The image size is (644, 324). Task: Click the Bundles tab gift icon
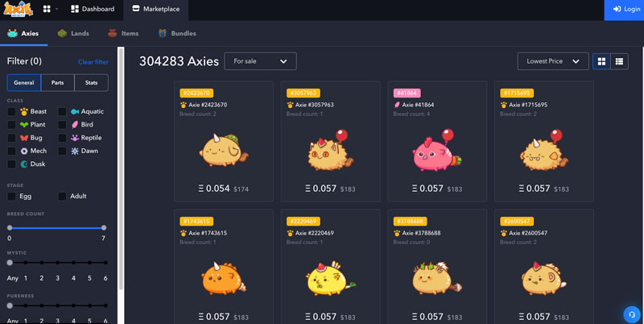click(163, 33)
